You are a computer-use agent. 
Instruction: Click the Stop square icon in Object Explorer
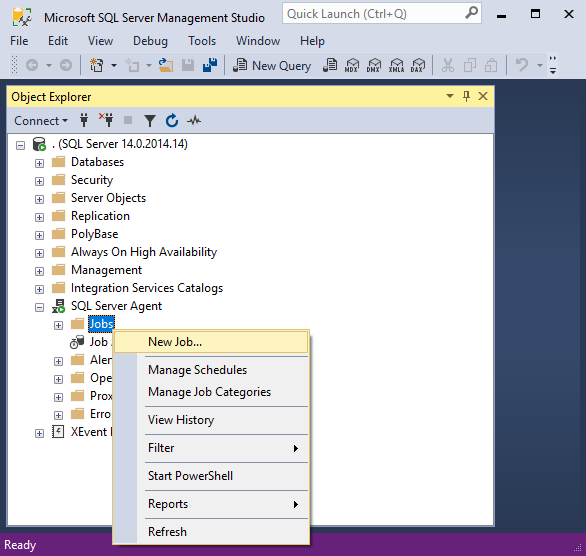[x=128, y=120]
